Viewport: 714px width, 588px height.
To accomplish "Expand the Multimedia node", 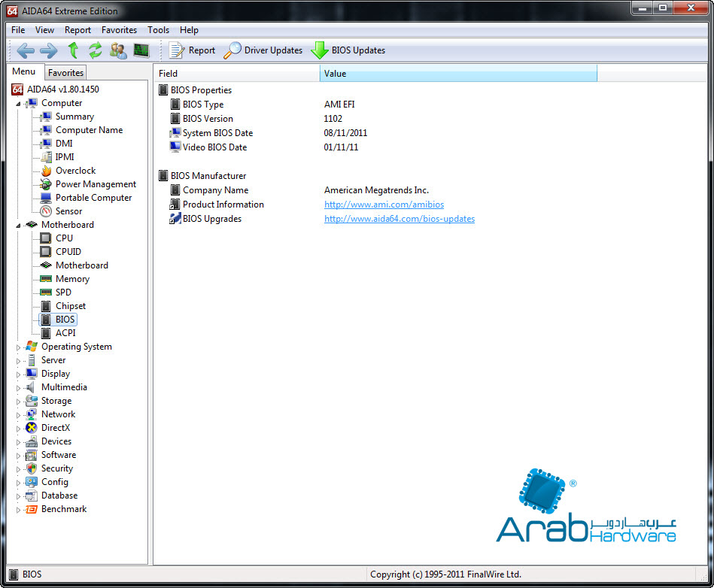I will point(18,388).
